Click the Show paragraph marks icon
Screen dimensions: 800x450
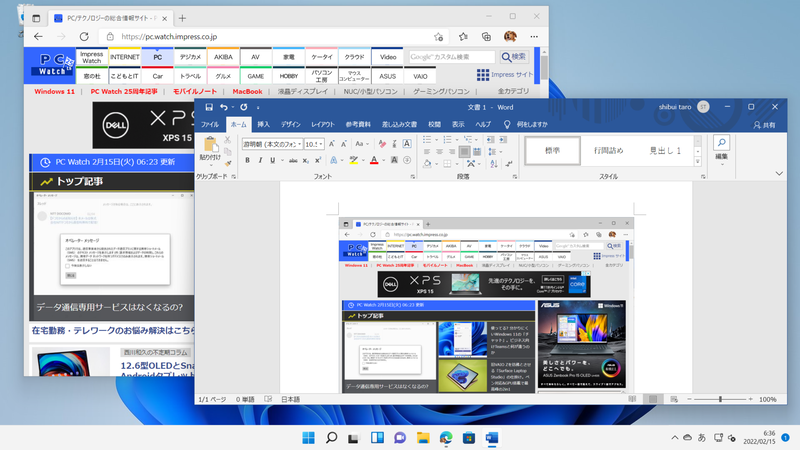509,164
